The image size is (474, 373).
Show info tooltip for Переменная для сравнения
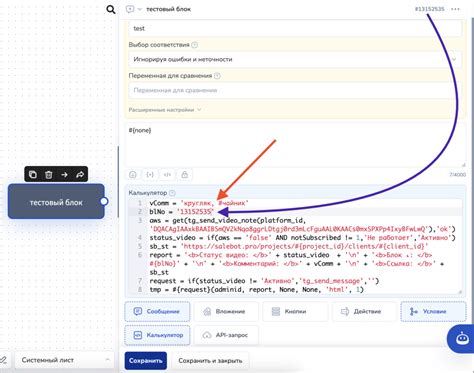(217, 76)
